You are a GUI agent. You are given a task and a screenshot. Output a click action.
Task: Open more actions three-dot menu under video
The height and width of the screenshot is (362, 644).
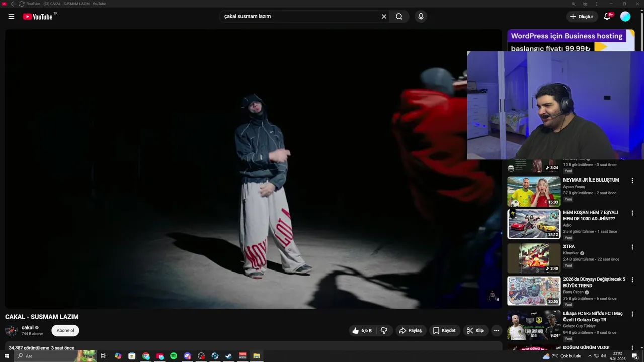click(x=497, y=331)
